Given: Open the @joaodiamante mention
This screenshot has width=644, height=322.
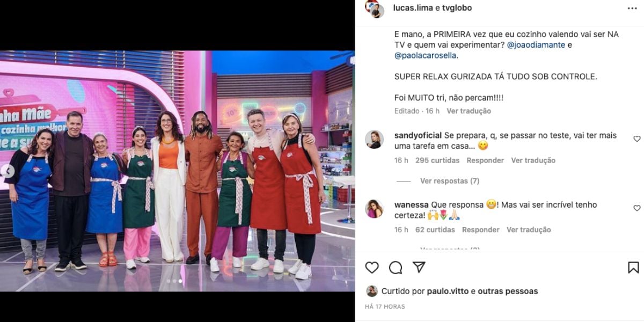Looking at the screenshot, I should pos(536,45).
